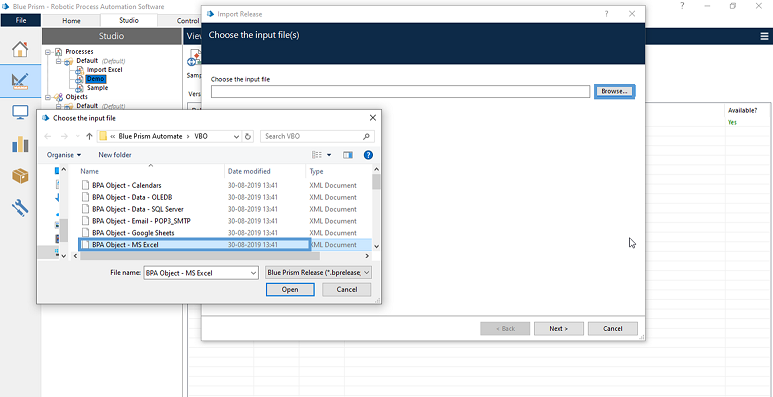This screenshot has height=397, width=773.
Task: Collapse the Processes tree node
Action: click(48, 52)
